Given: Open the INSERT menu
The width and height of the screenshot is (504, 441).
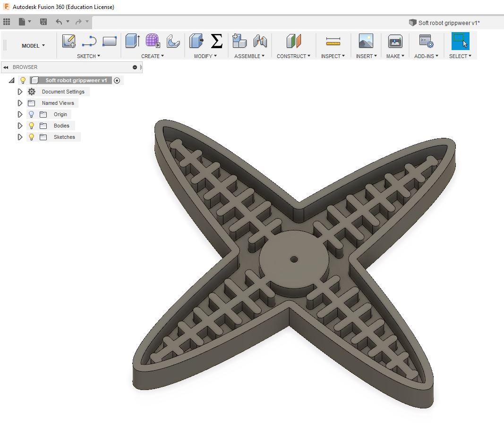Looking at the screenshot, I should click(366, 56).
